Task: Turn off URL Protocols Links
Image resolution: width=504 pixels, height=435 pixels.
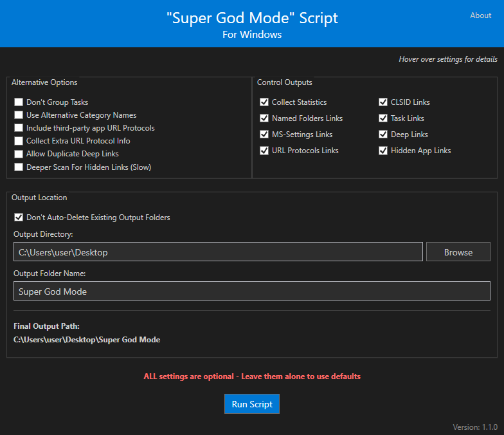Action: (x=264, y=151)
